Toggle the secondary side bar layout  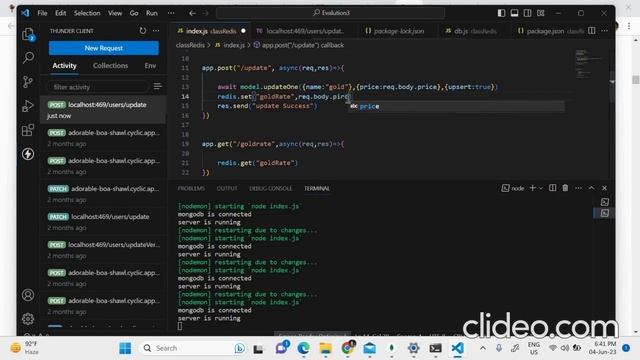527,13
